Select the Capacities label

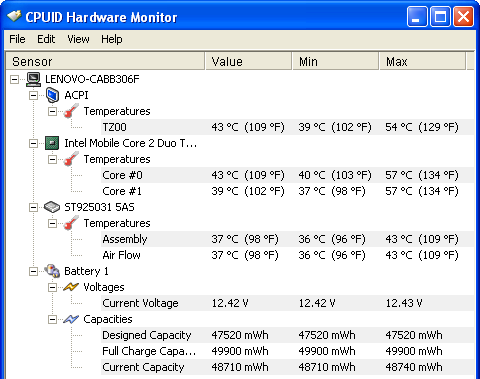(x=108, y=319)
